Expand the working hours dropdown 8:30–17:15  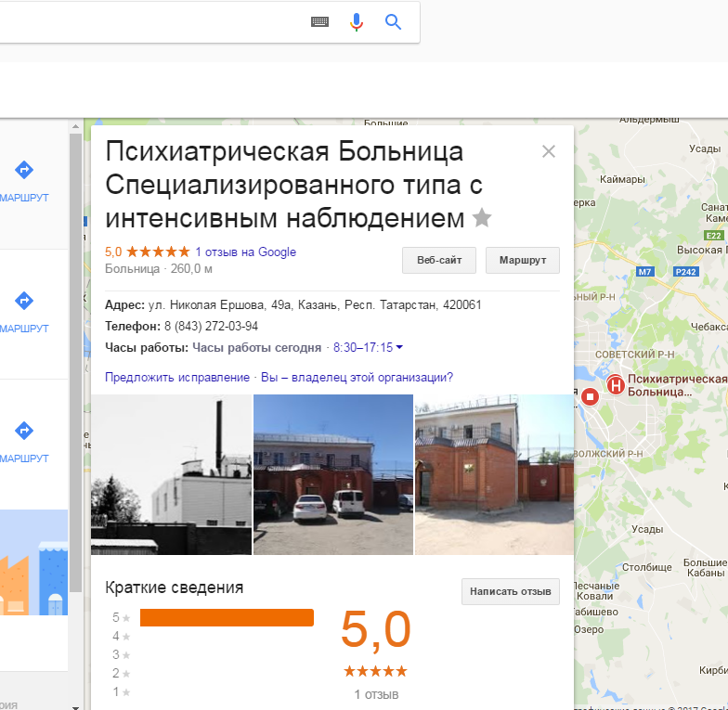(x=368, y=347)
